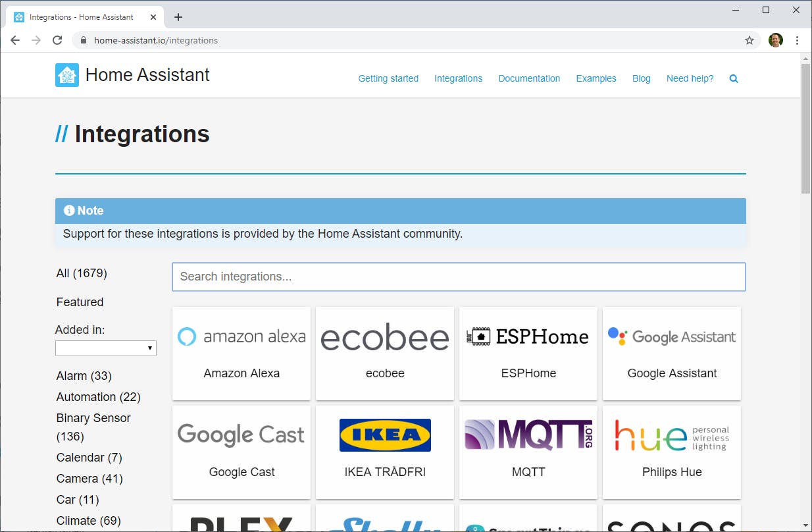Screen dimensions: 812x532
Task: Expand the 'Added in' version dropdown
Action: pyautogui.click(x=106, y=348)
